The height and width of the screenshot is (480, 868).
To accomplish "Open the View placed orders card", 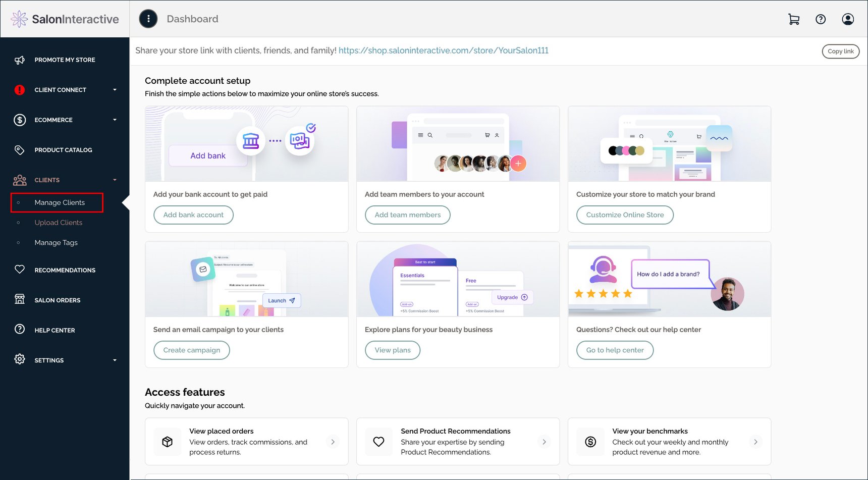I will (246, 442).
